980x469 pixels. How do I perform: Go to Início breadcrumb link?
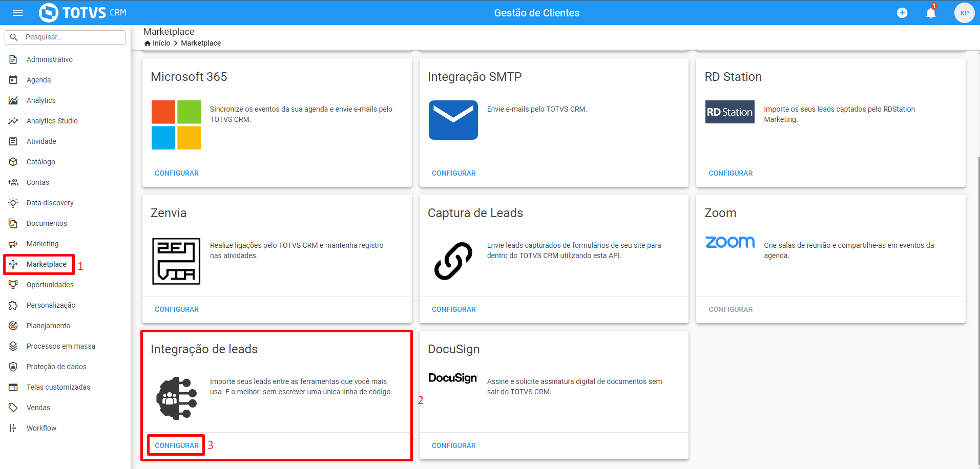pyautogui.click(x=161, y=43)
